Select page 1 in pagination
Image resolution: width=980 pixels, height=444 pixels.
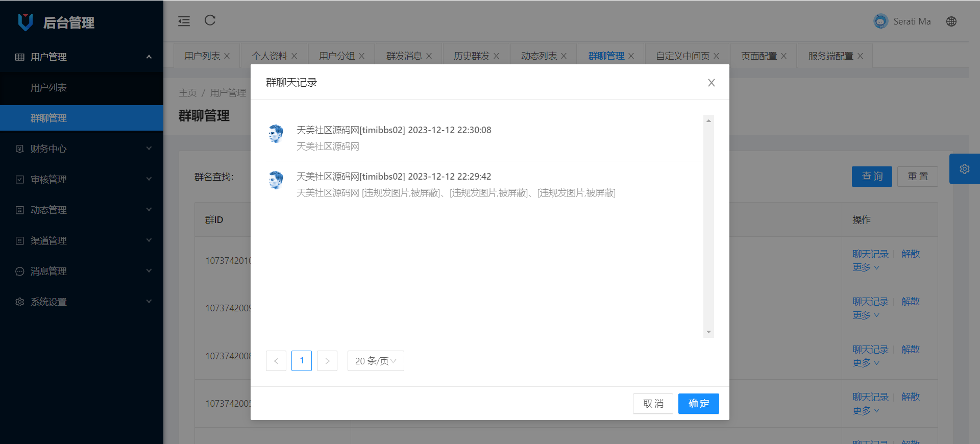[302, 361]
